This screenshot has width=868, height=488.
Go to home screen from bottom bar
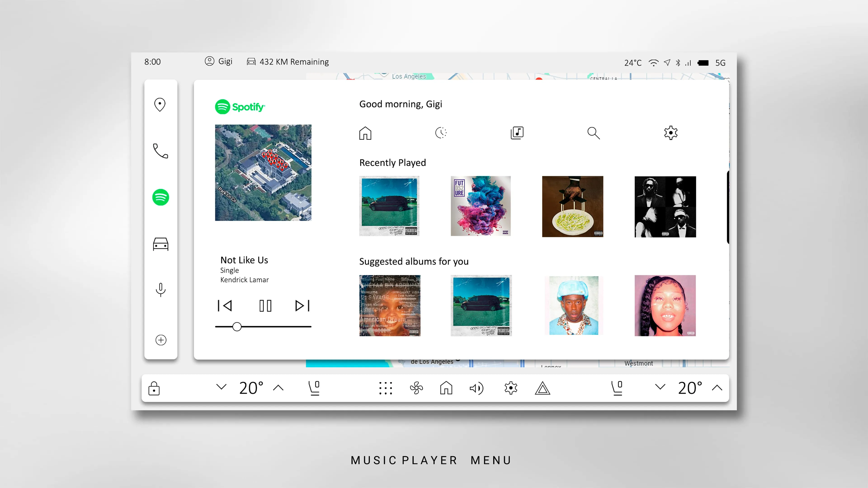pyautogui.click(x=446, y=388)
